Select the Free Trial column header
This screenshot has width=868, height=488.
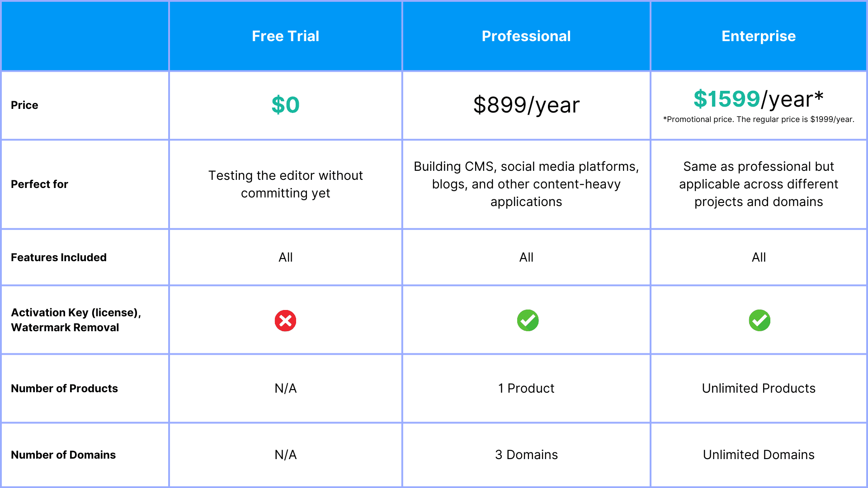(x=285, y=36)
